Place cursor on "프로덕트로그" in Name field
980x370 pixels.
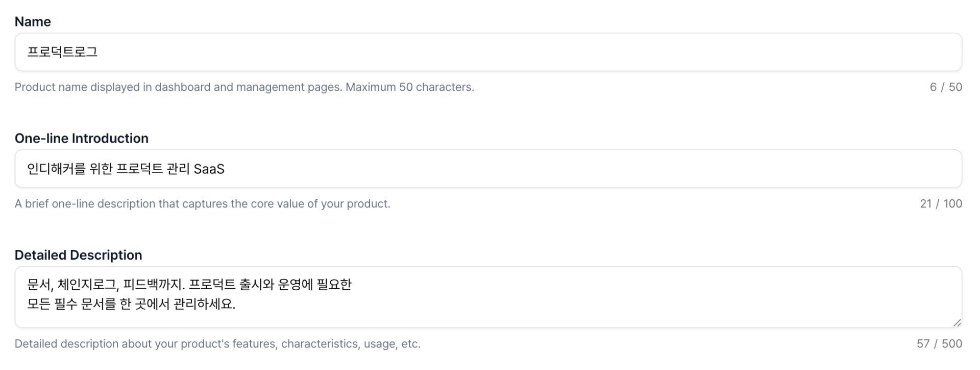pyautogui.click(x=62, y=52)
